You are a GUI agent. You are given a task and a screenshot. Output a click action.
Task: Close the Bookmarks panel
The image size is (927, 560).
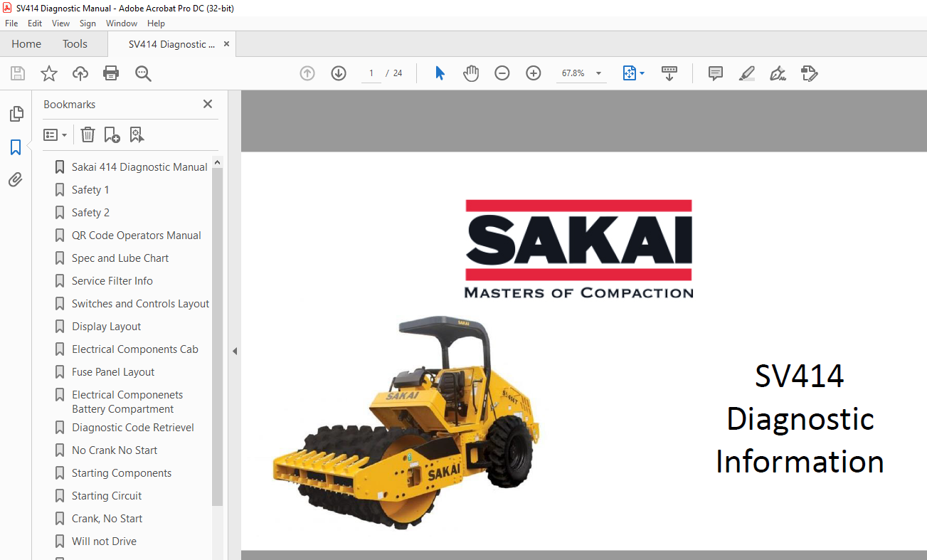pyautogui.click(x=208, y=104)
